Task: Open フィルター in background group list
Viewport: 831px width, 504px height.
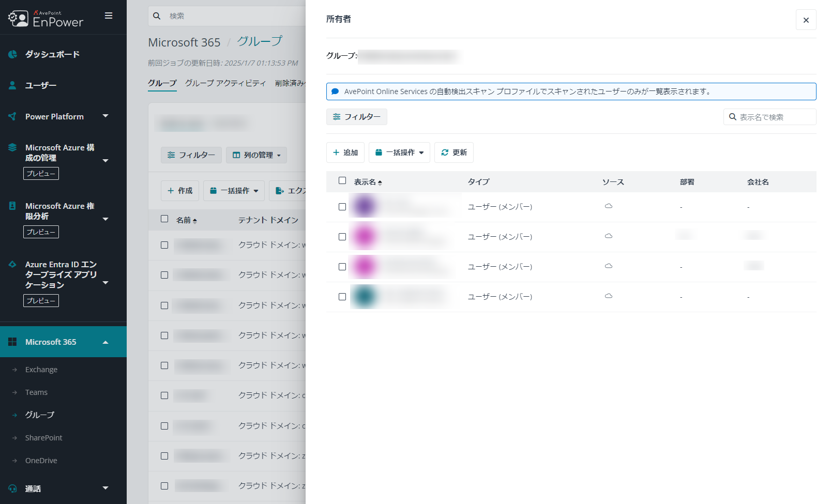Action: pyautogui.click(x=191, y=155)
